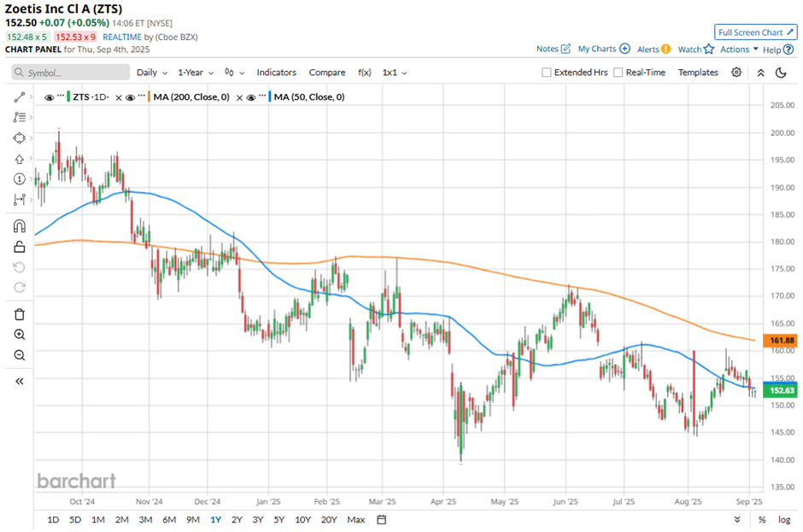
Task: Click the ZTS green color swatch
Action: click(68, 96)
